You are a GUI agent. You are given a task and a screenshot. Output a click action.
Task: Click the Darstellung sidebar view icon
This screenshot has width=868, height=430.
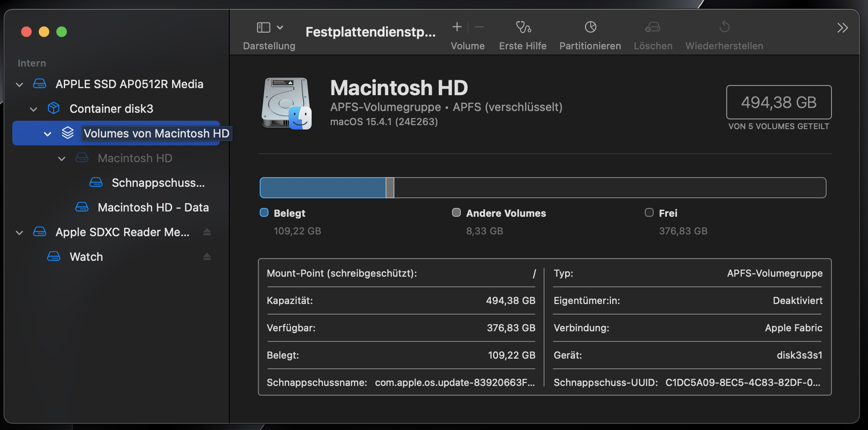pos(263,28)
